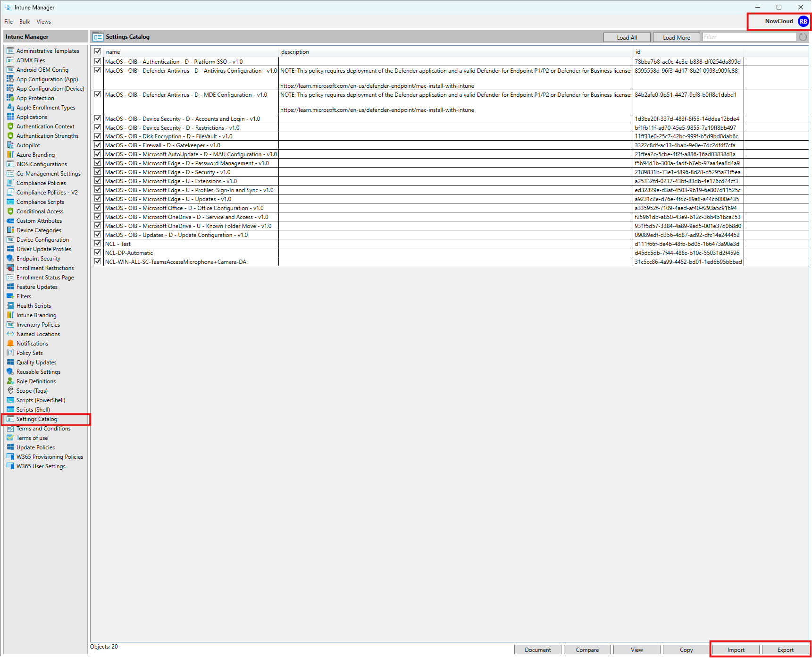Image resolution: width=812 pixels, height=658 pixels.
Task: Click the Export button
Action: point(785,650)
